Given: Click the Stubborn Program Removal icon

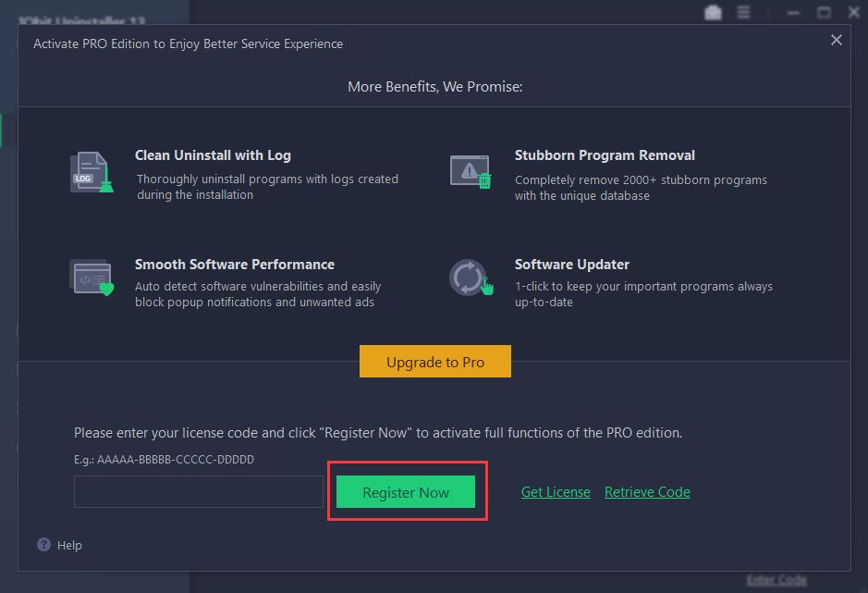Looking at the screenshot, I should [471, 171].
